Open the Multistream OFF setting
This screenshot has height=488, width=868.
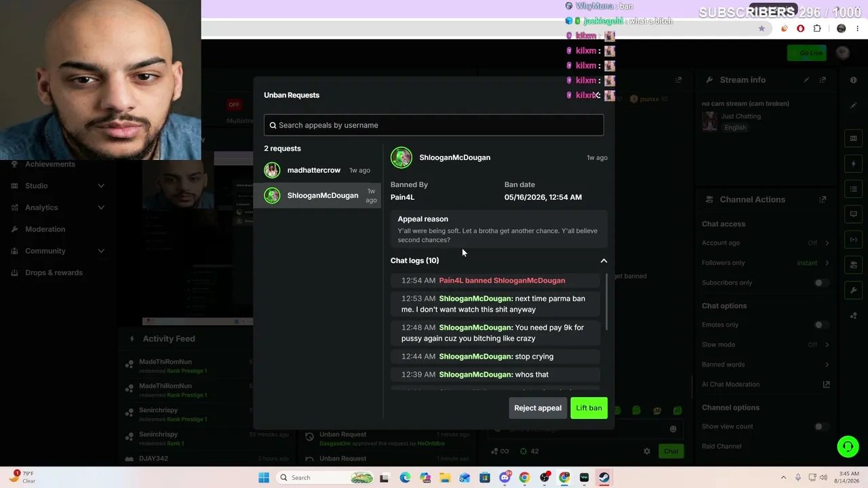coord(234,105)
